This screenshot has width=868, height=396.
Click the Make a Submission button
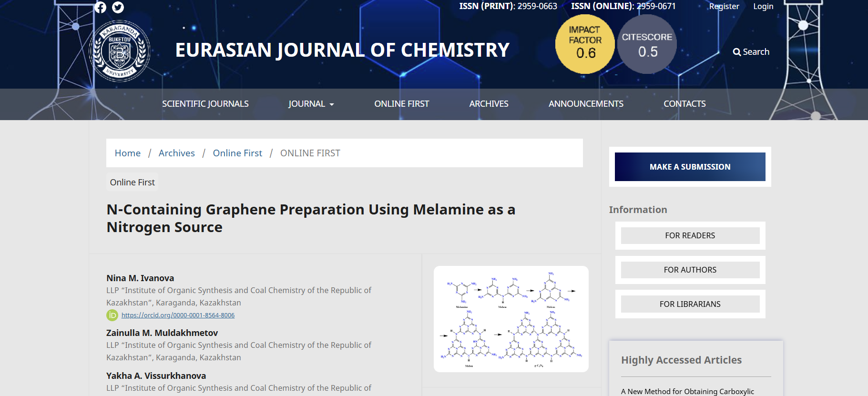click(x=690, y=167)
